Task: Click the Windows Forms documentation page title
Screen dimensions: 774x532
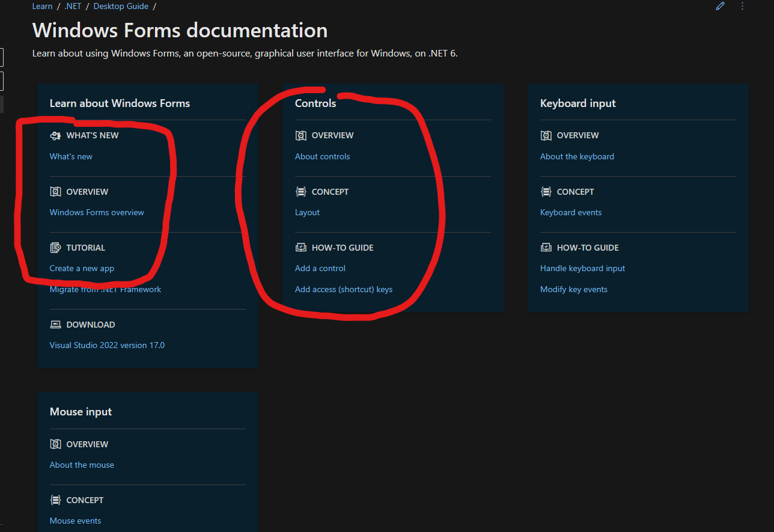Action: [180, 31]
